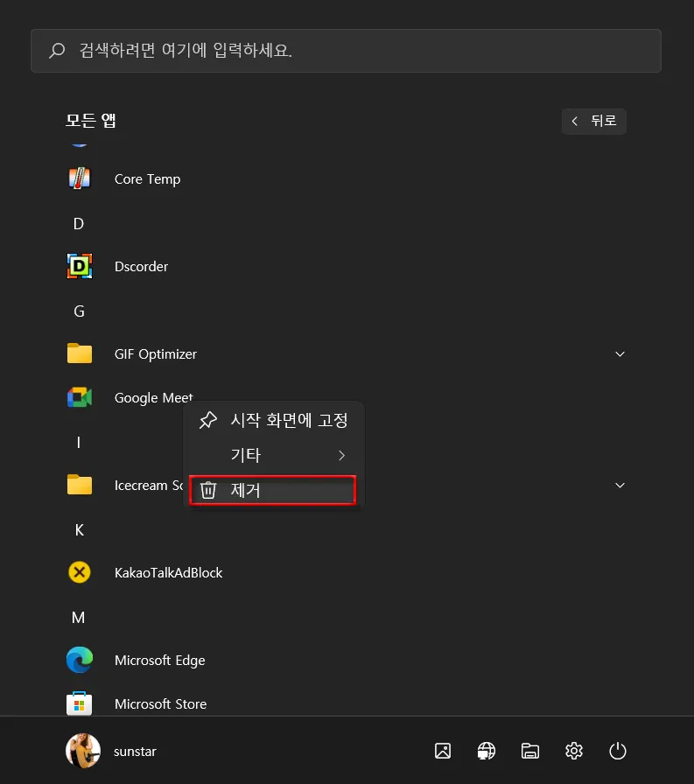The height and width of the screenshot is (784, 694).
Task: Click the Google Meet app name
Action: [x=153, y=397]
